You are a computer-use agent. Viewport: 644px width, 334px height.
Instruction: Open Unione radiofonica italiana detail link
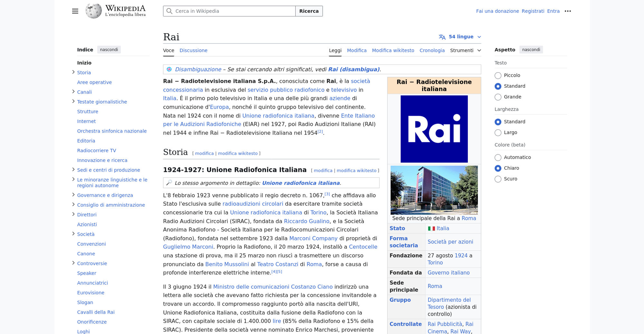point(301,183)
